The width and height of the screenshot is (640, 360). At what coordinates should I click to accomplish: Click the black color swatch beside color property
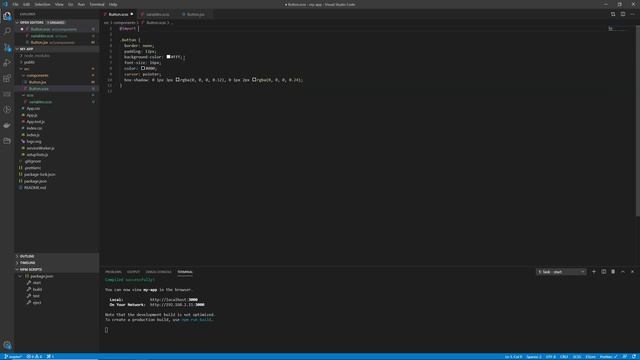143,68
